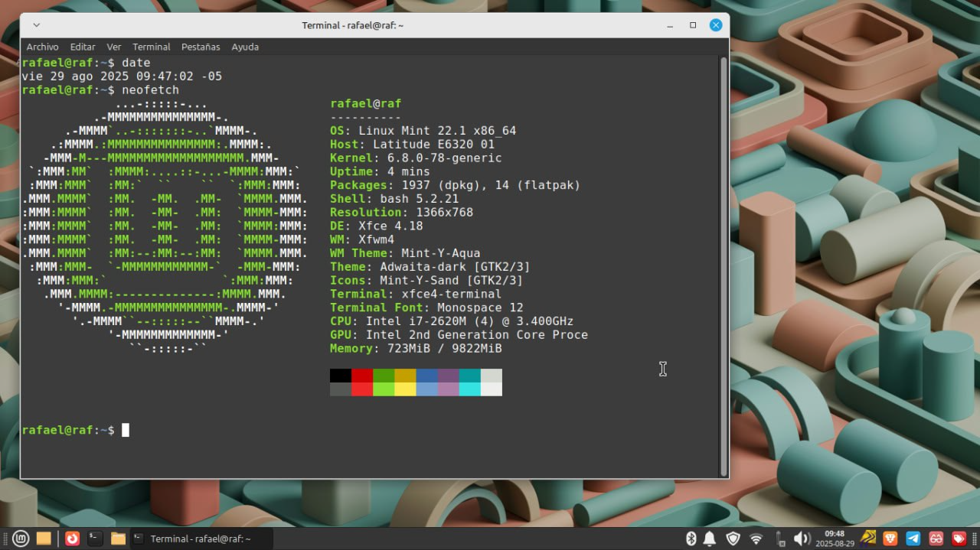
Task: Minimize the terminal window
Action: [x=670, y=25]
